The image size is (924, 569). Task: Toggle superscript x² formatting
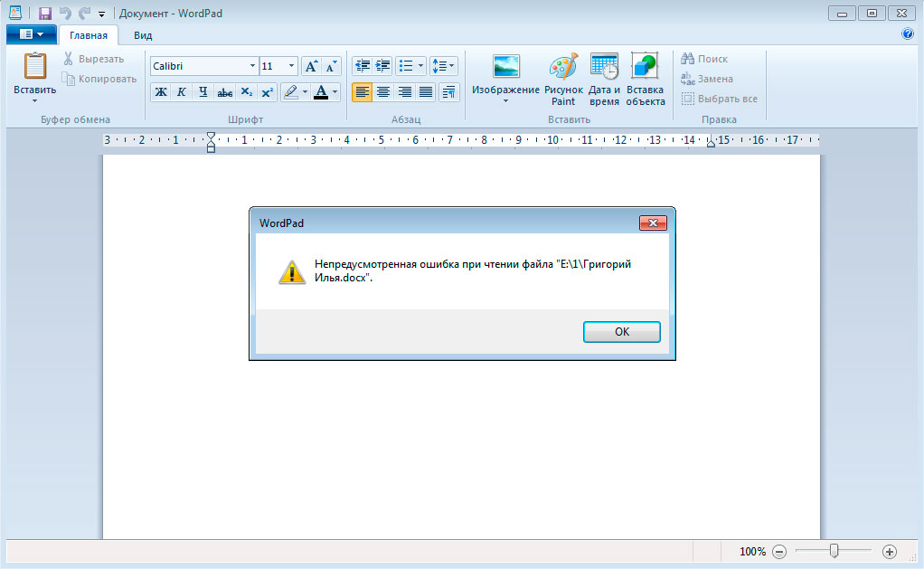coord(267,92)
